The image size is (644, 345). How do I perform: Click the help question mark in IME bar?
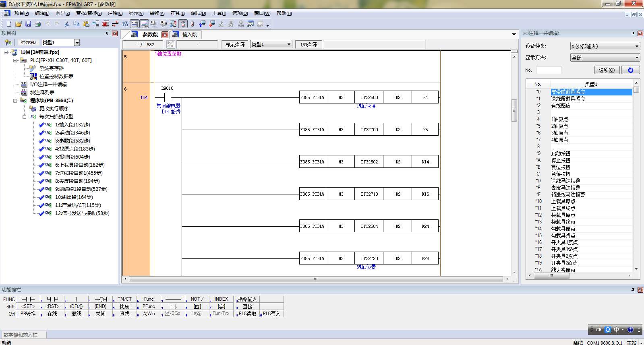[630, 330]
